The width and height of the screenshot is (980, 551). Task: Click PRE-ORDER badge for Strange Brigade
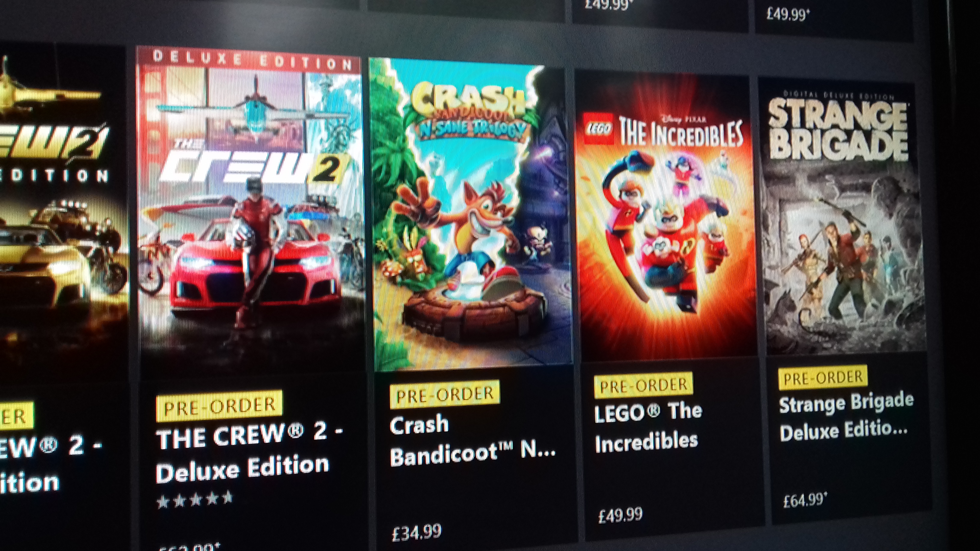pyautogui.click(x=822, y=377)
